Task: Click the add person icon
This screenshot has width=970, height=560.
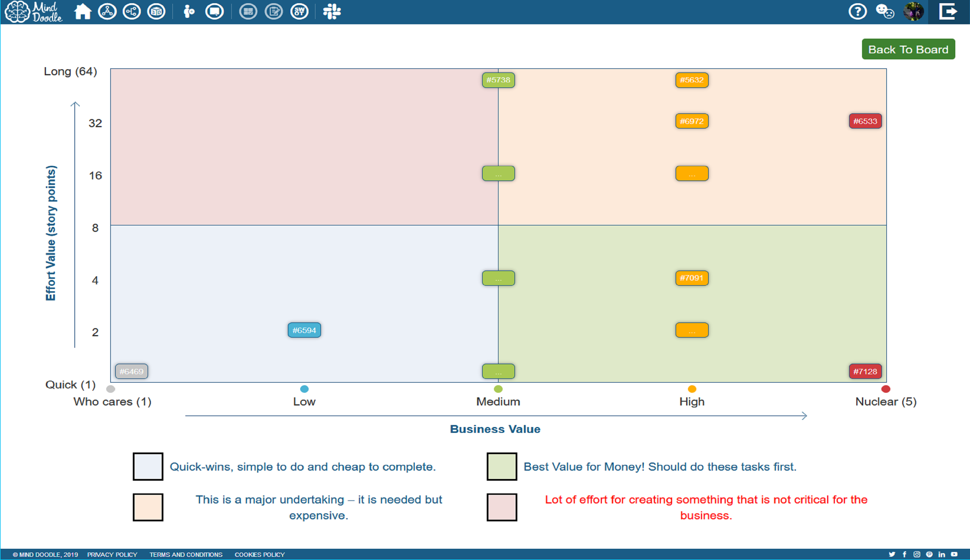Action: (x=189, y=12)
